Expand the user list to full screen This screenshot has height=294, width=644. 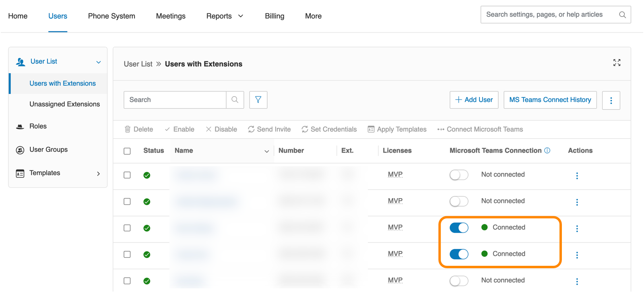(617, 62)
